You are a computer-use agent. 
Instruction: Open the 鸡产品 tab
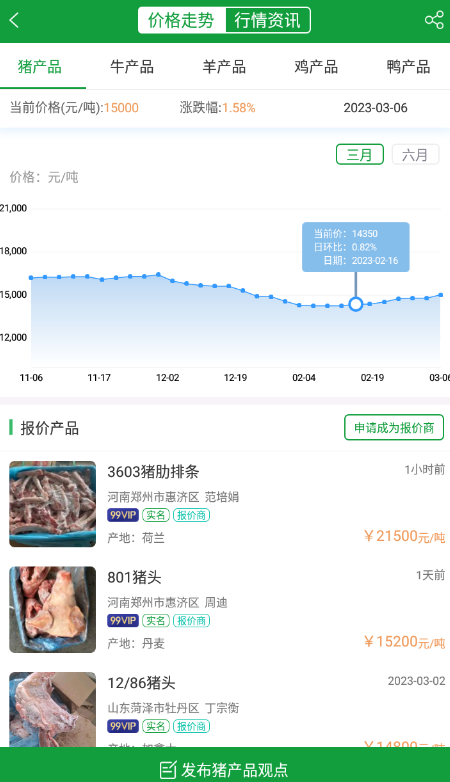[316, 67]
